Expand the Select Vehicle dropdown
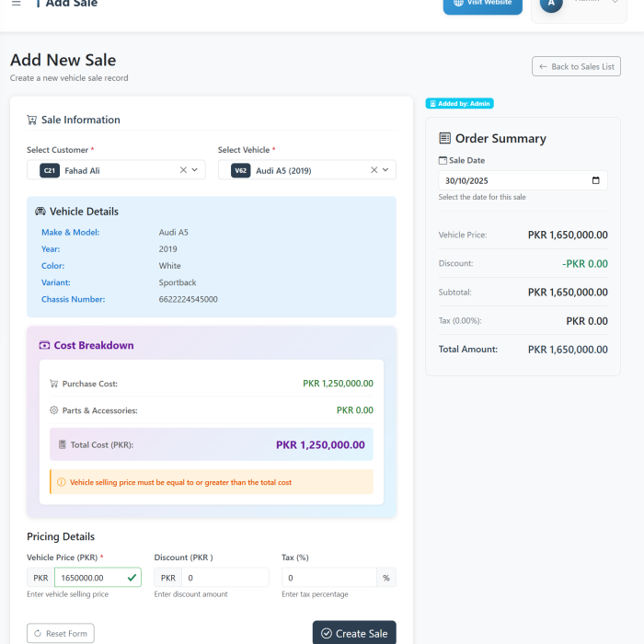 pyautogui.click(x=386, y=170)
